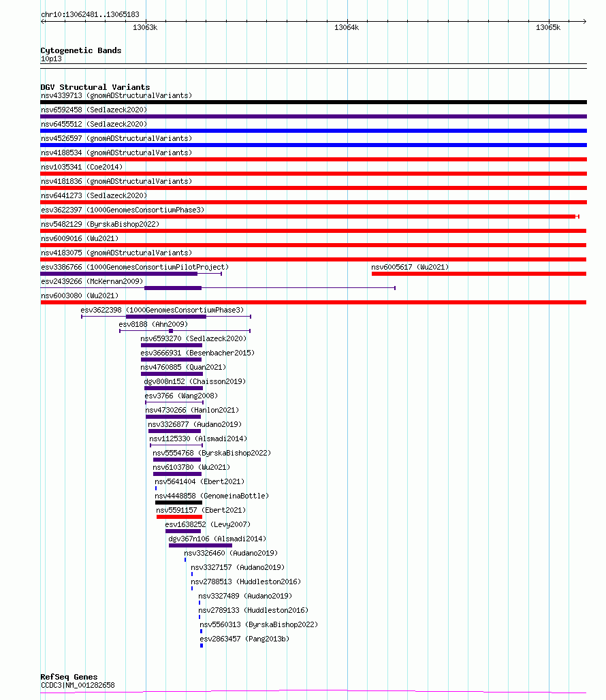Select esv3622397 1000GenomesConsortiumPhase3 label
Image resolution: width=606 pixels, height=700 pixels.
123,210
